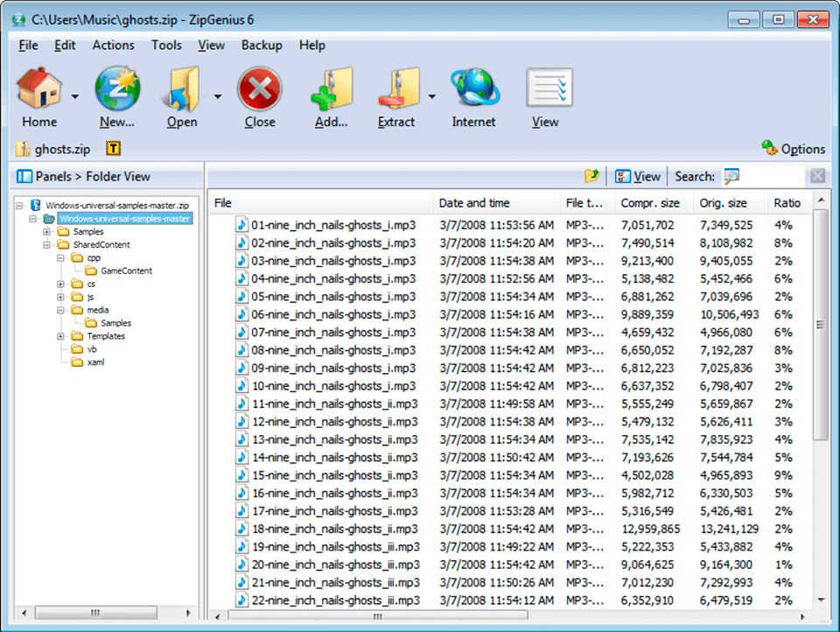This screenshot has width=840, height=632.
Task: Click the View button beside Search
Action: tap(638, 175)
